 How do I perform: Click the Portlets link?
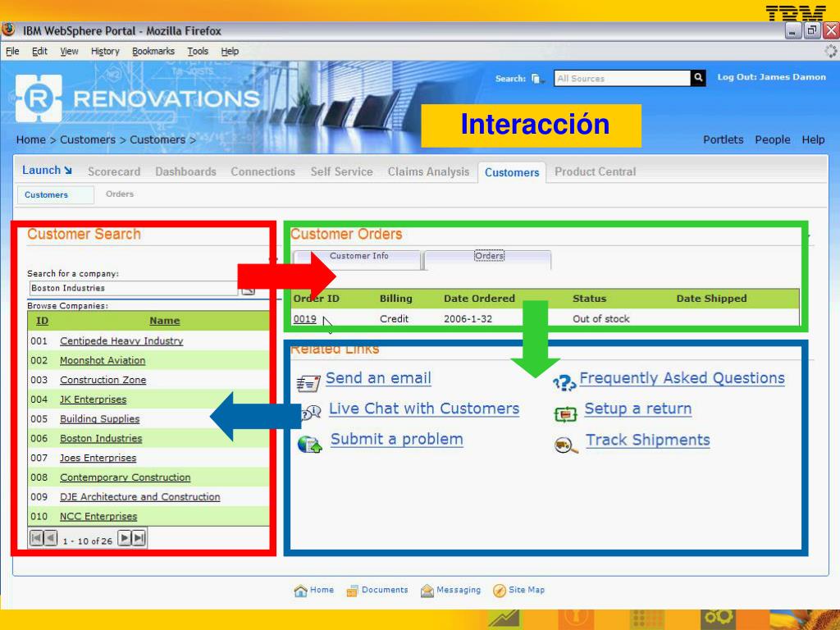(x=724, y=139)
